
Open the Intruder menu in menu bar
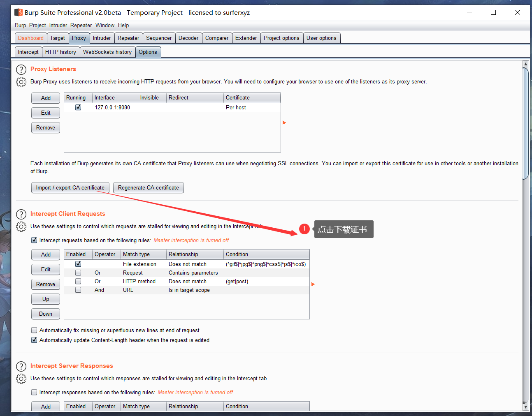click(x=58, y=25)
